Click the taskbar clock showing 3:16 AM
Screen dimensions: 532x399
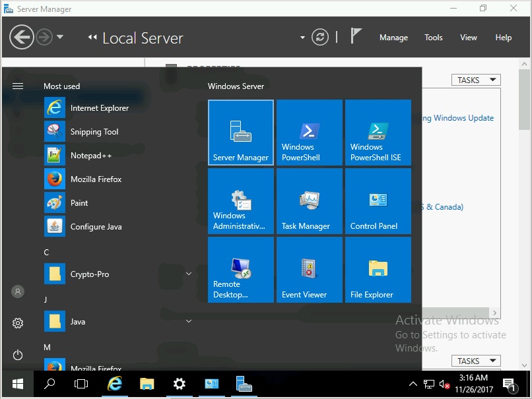pos(474,383)
